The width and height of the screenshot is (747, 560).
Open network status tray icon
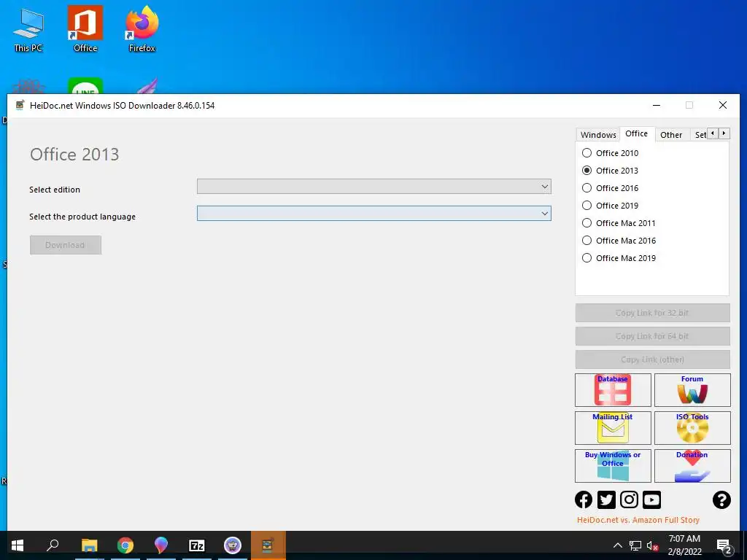coord(635,545)
